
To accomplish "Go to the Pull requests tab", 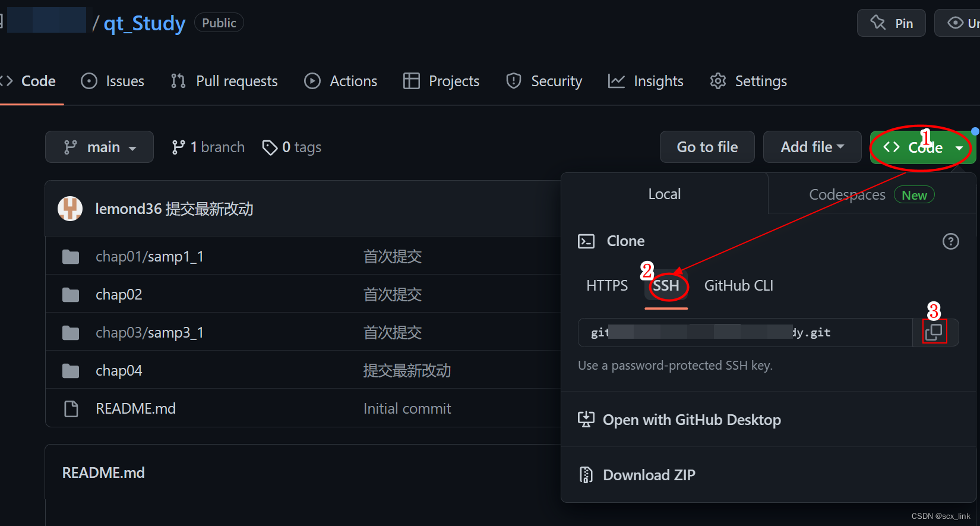I will 225,81.
